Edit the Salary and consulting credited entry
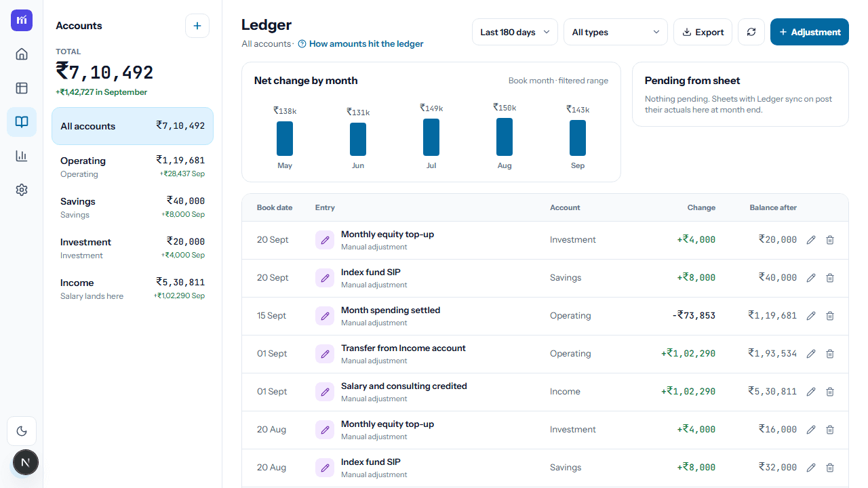The height and width of the screenshot is (488, 868). pyautogui.click(x=811, y=392)
